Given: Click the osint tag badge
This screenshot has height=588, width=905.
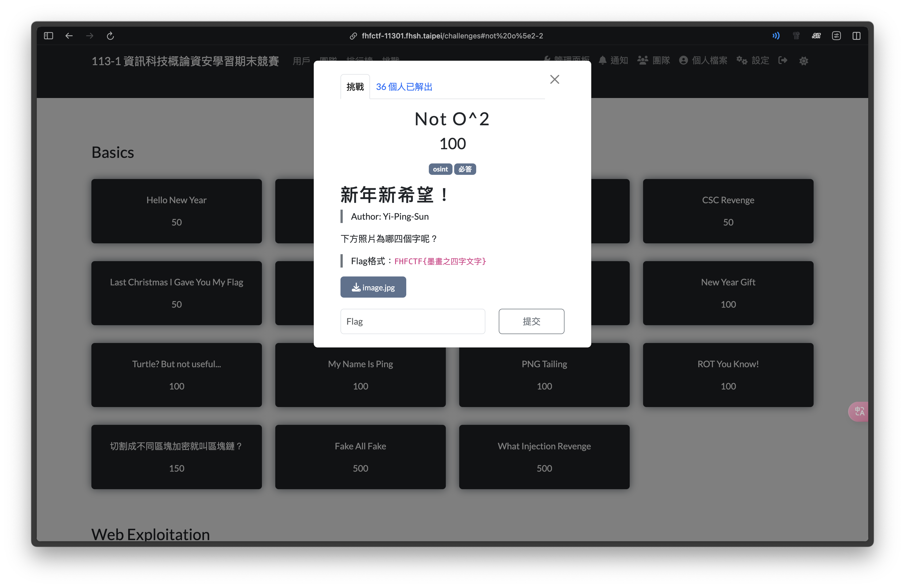Looking at the screenshot, I should pyautogui.click(x=440, y=169).
